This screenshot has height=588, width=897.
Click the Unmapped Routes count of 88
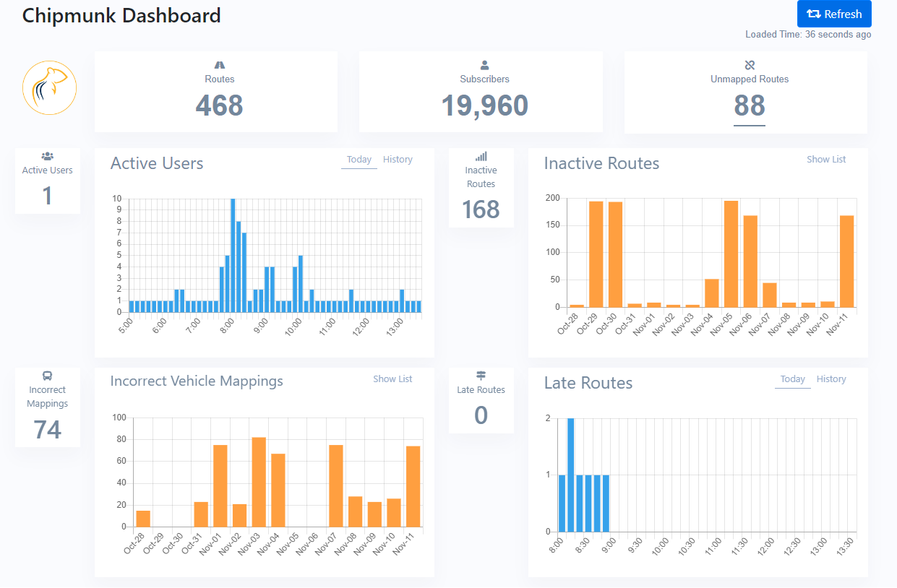750,105
